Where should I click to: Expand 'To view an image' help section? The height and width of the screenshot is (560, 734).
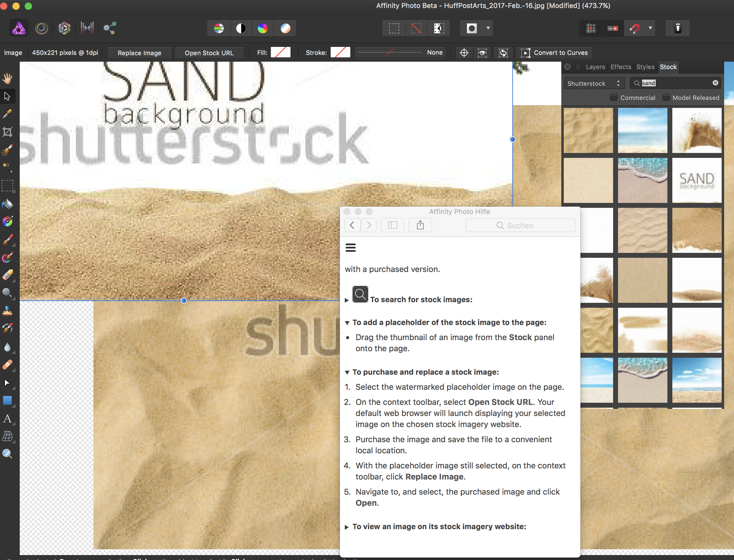click(x=347, y=527)
